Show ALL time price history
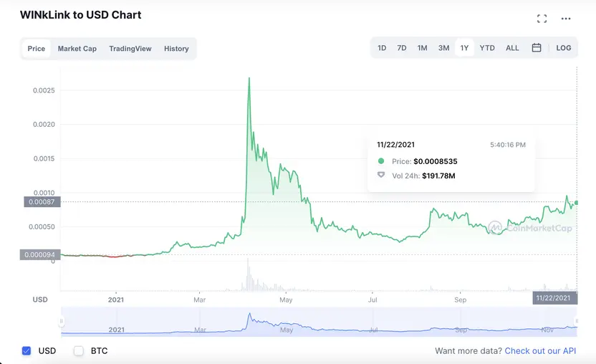596x364 pixels. tap(512, 48)
